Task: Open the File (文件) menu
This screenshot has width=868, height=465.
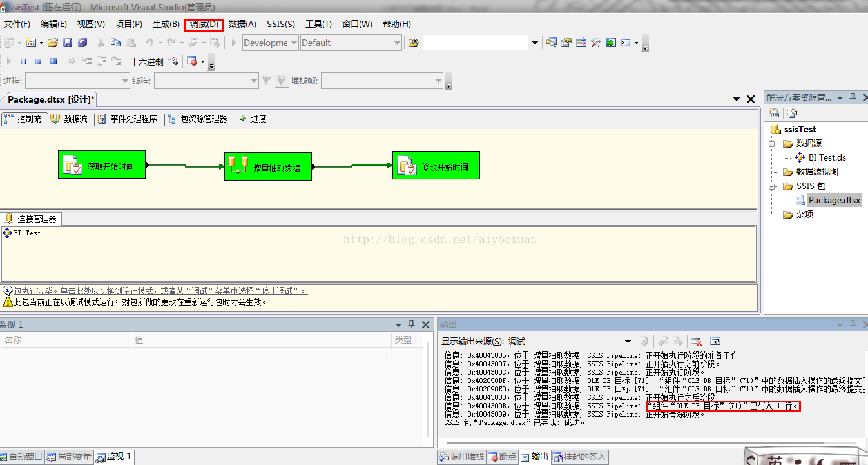Action: point(17,25)
